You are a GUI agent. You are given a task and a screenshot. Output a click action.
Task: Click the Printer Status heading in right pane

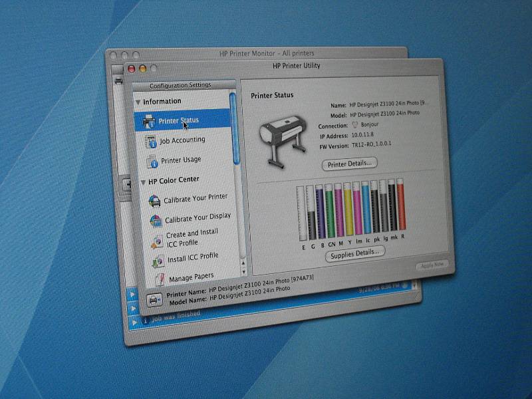272,95
